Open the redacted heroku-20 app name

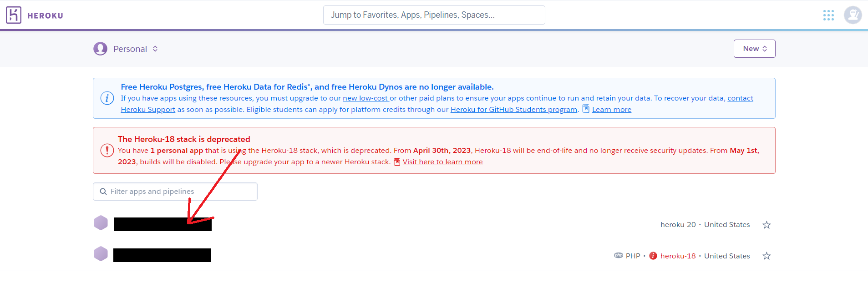(162, 224)
